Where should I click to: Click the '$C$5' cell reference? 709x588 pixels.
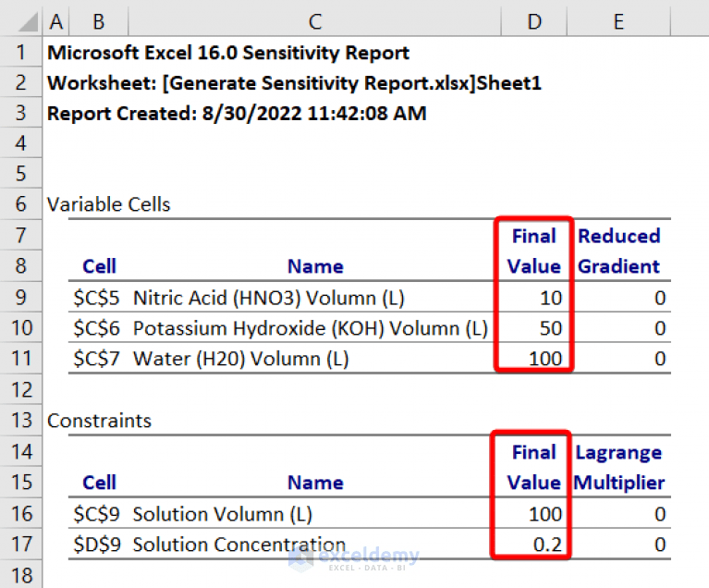tap(97, 298)
